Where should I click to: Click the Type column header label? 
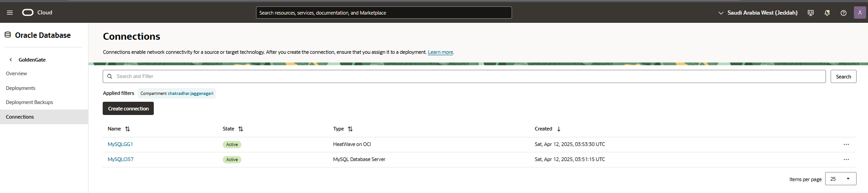(x=338, y=129)
